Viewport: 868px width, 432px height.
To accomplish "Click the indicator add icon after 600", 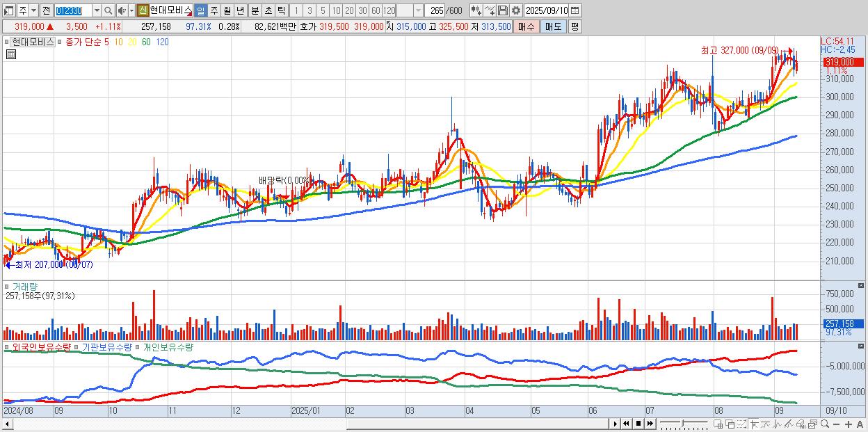I will 476,10.
